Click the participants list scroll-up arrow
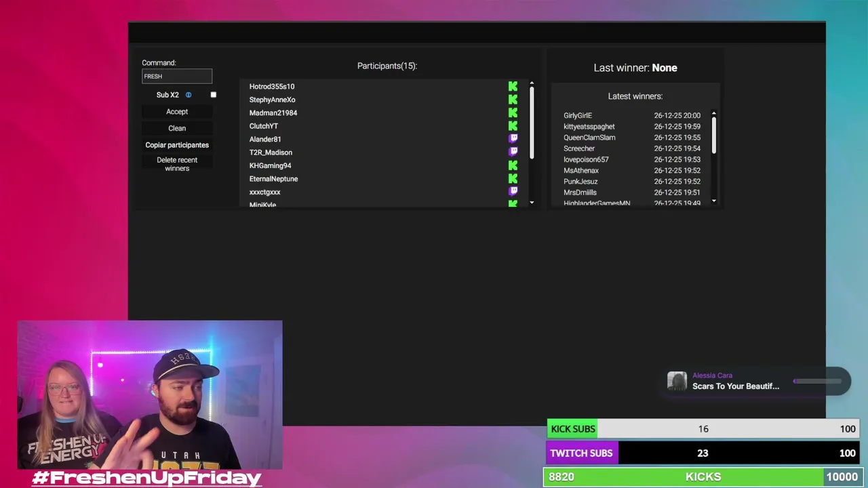Image resolution: width=868 pixels, height=488 pixels. click(532, 83)
